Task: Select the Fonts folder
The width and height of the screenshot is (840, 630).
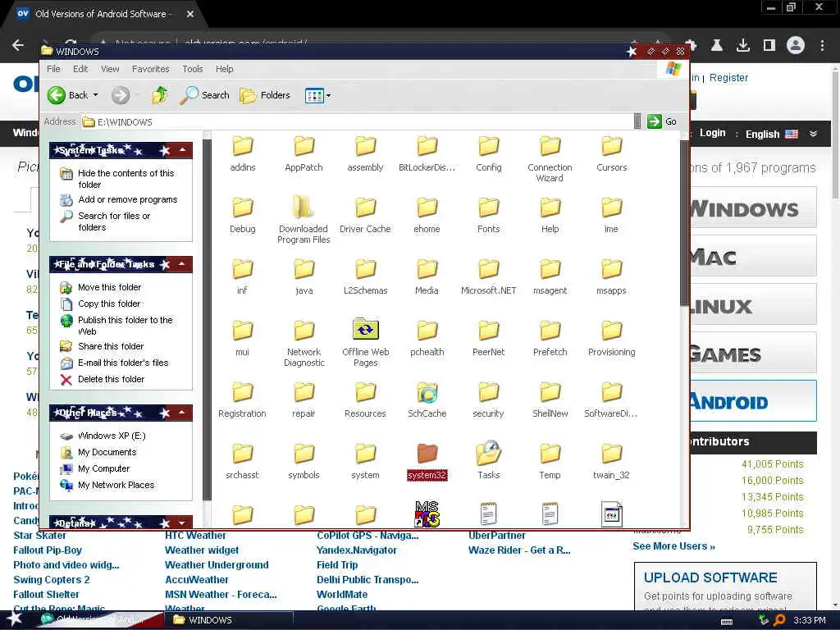Action: (x=489, y=216)
